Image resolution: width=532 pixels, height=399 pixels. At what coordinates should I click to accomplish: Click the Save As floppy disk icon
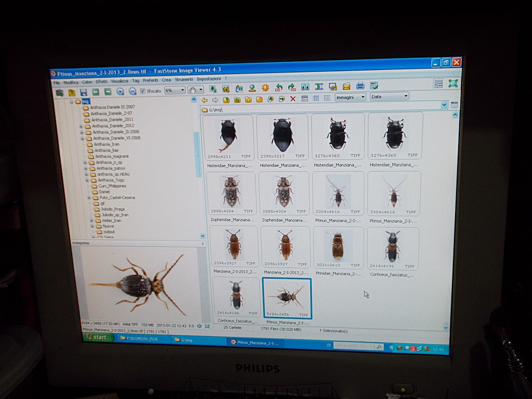[x=83, y=92]
